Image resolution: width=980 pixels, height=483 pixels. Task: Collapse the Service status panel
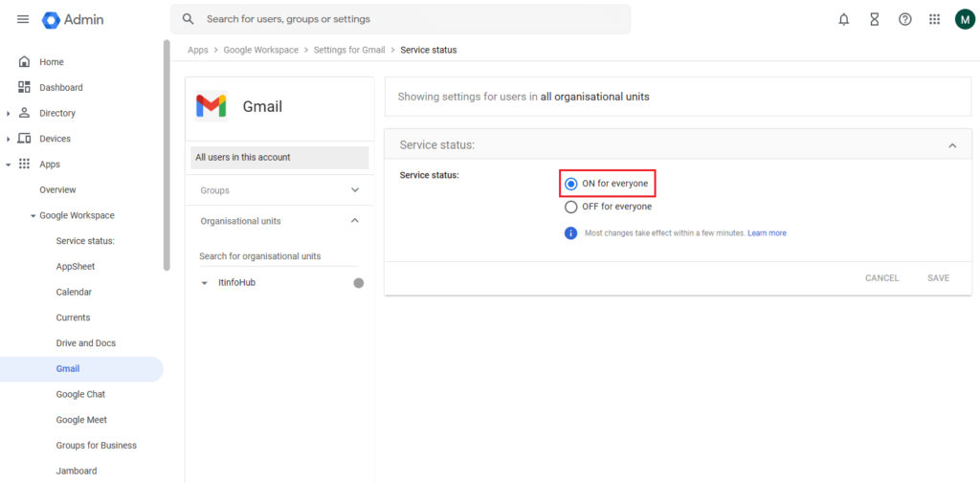[x=952, y=145]
